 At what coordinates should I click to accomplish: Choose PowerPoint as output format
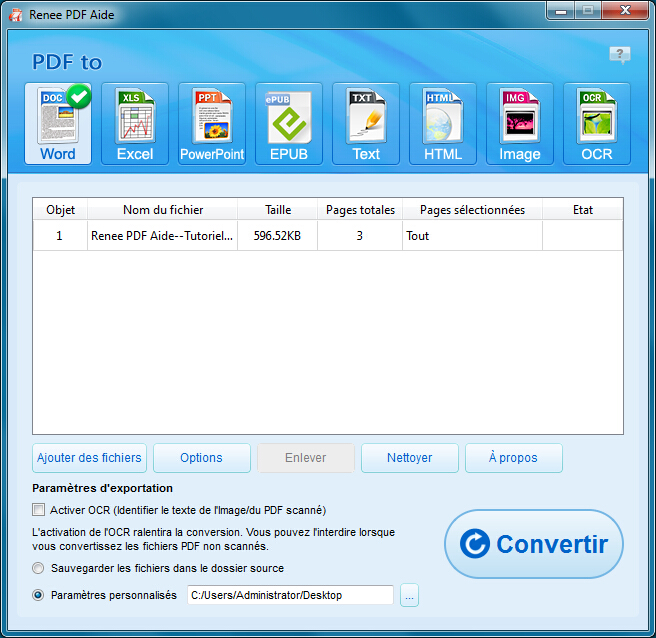point(212,123)
